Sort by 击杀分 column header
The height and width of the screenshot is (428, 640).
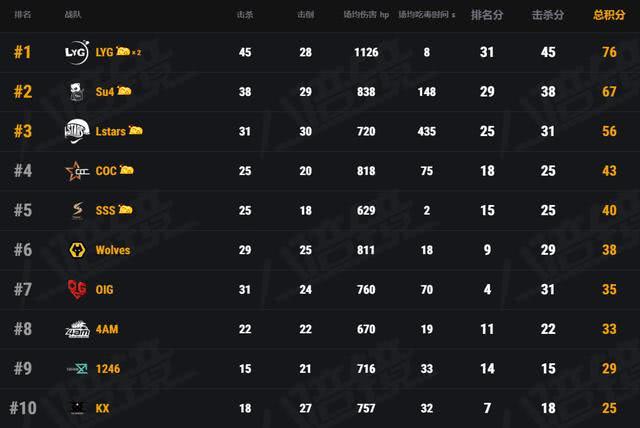pos(547,16)
